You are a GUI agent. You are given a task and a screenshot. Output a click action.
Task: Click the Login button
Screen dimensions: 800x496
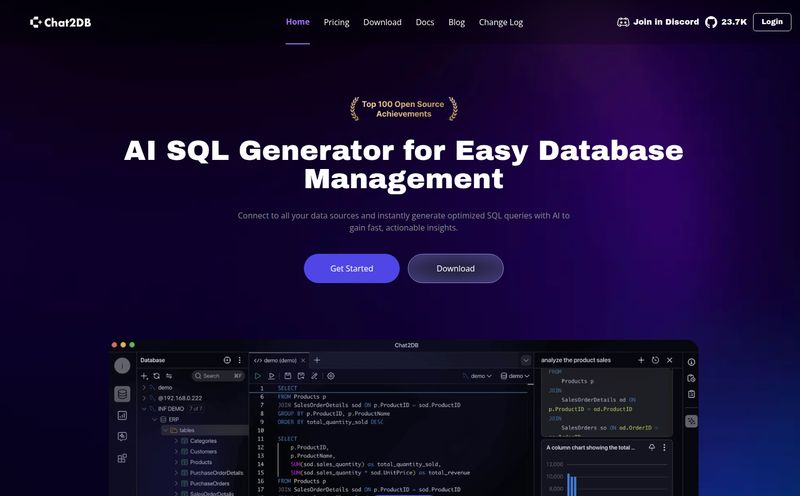coord(772,22)
